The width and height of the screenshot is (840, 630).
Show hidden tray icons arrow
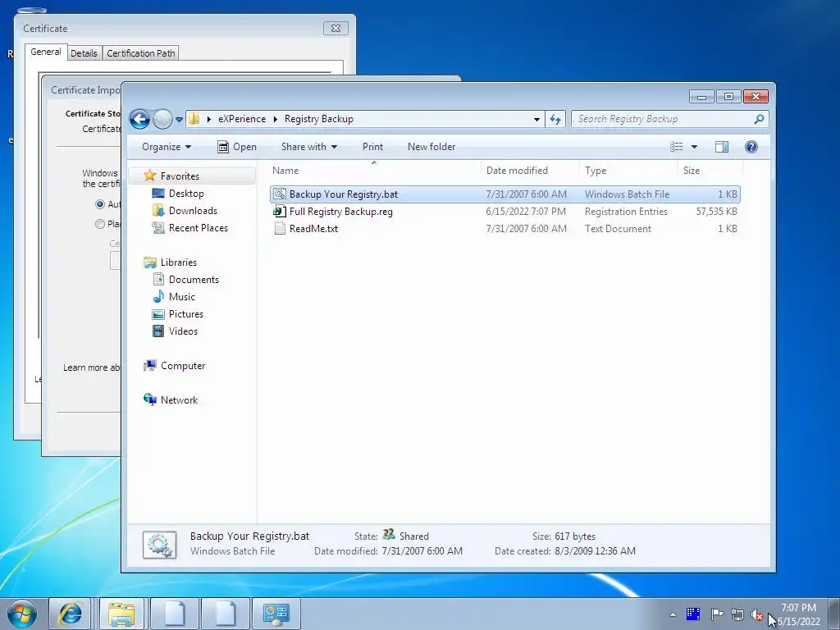click(673, 614)
